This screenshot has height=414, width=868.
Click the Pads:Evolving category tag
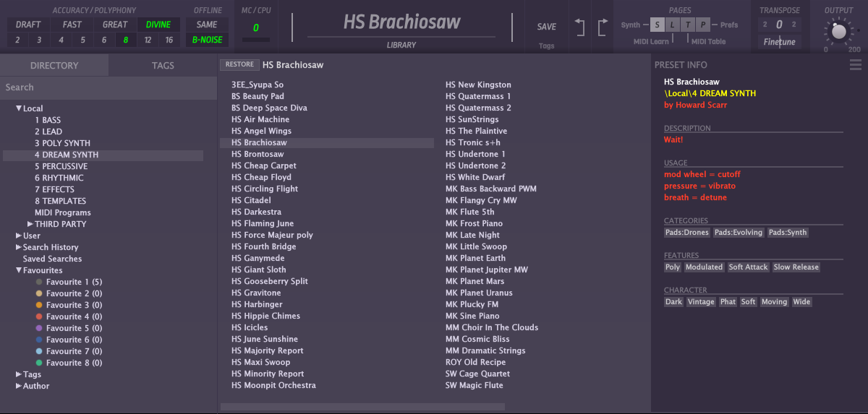click(x=739, y=233)
